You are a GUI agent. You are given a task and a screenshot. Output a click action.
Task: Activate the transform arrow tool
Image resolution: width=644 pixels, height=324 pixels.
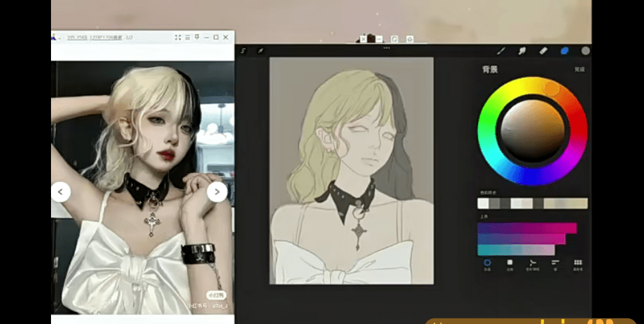click(260, 51)
